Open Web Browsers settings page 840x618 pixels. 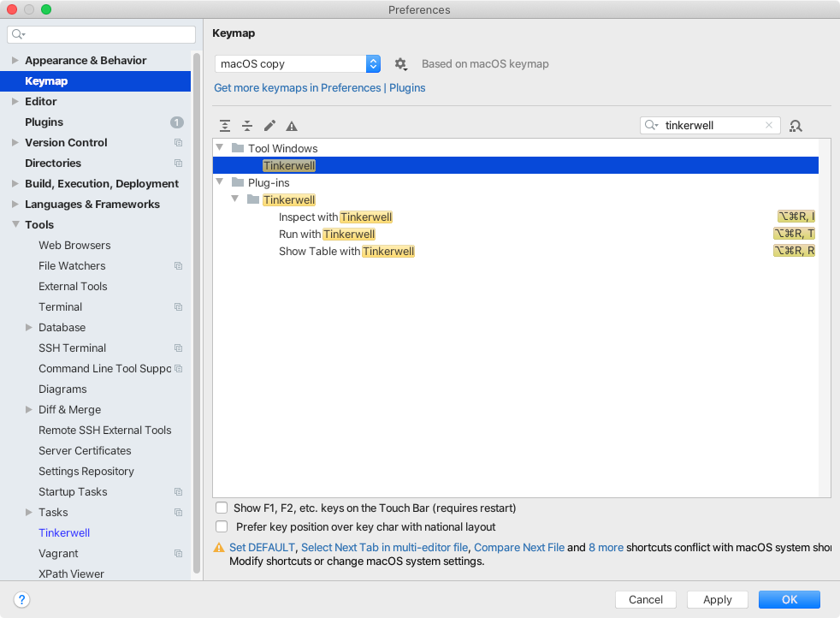[74, 245]
